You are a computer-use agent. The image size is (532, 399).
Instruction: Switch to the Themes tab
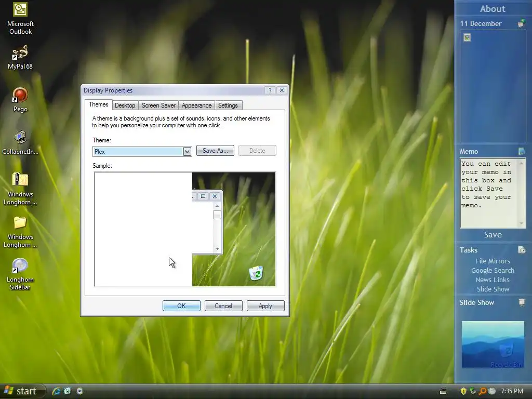(x=98, y=104)
